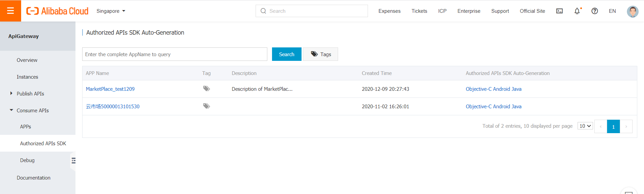Viewport: 644px width, 194px height.
Task: Open the 云市场50000013101530 app link
Action: pos(113,107)
